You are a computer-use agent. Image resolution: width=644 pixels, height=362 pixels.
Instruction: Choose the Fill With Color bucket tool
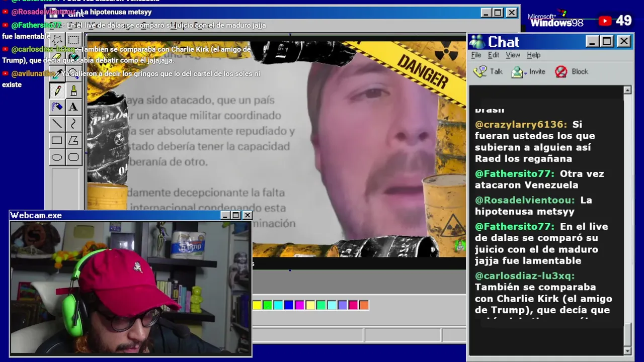pyautogui.click(x=73, y=57)
